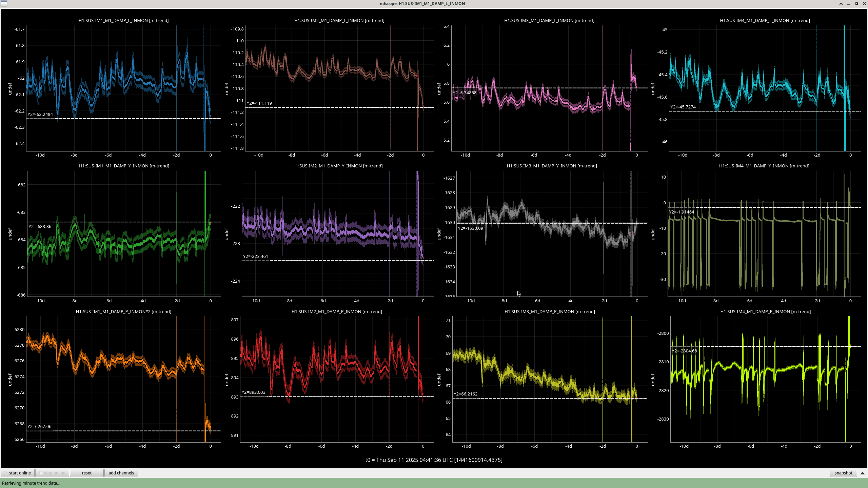
Task: Close the ndscope window
Action: click(864, 4)
